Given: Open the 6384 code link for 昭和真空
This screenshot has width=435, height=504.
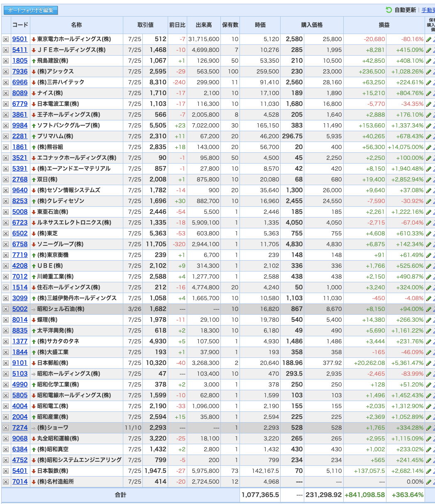Looking at the screenshot, I should pos(20,449).
